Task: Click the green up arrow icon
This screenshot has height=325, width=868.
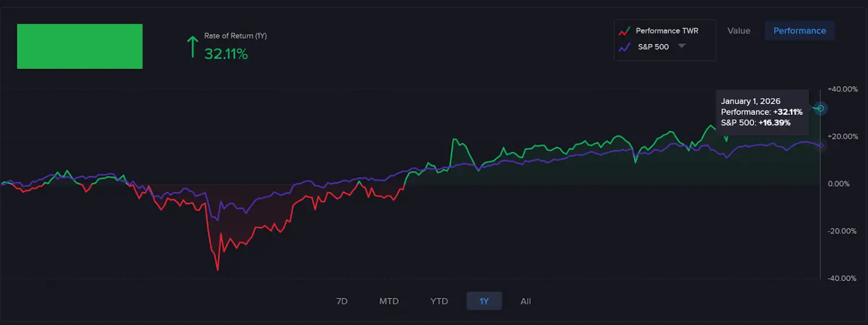Action: [192, 47]
